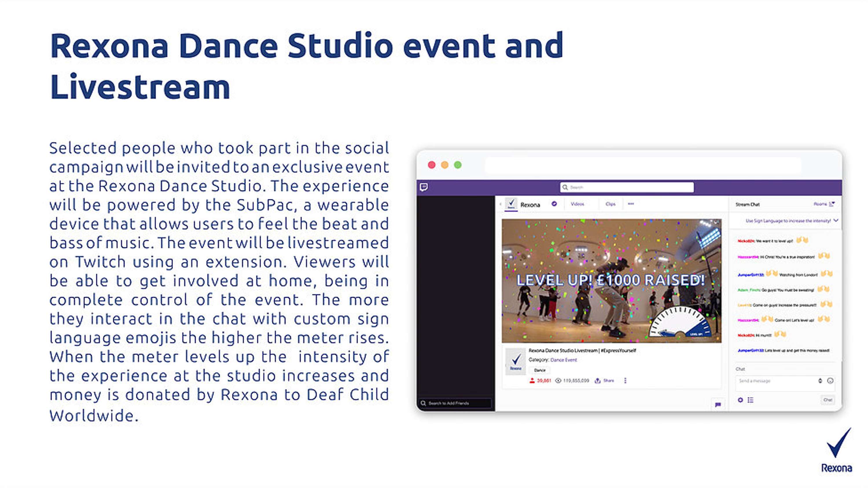868x488 pixels.
Task: Click the red close window dot
Action: (432, 165)
